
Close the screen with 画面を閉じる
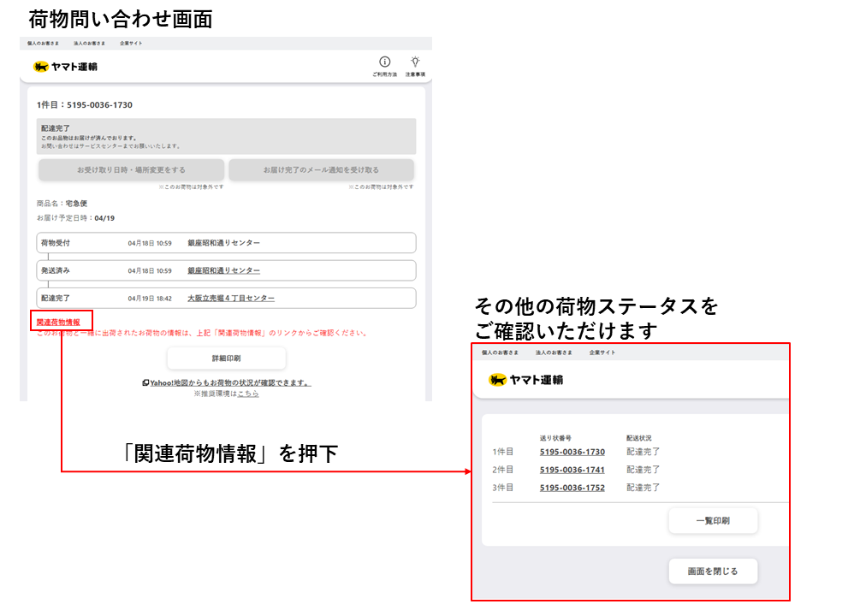[713, 571]
